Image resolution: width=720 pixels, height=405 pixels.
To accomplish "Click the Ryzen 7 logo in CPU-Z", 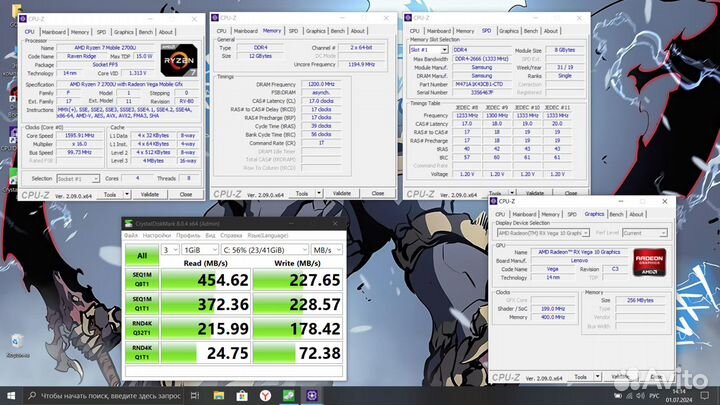I will click(x=179, y=60).
